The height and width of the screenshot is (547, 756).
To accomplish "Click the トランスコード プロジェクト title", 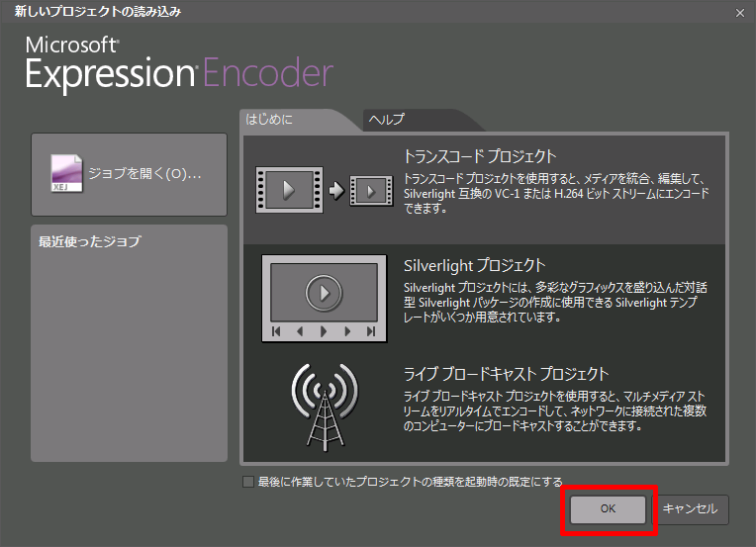I will point(480,156).
